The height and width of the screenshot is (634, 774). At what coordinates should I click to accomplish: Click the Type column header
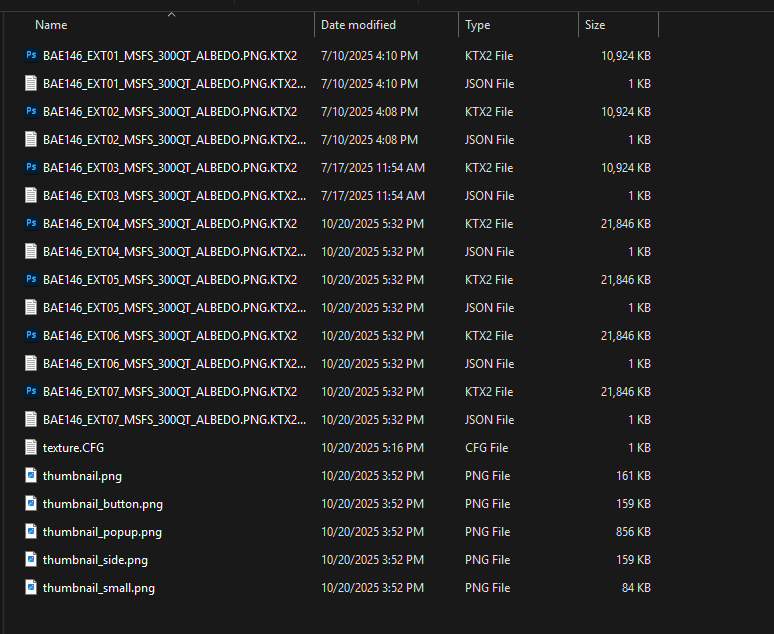click(x=478, y=25)
